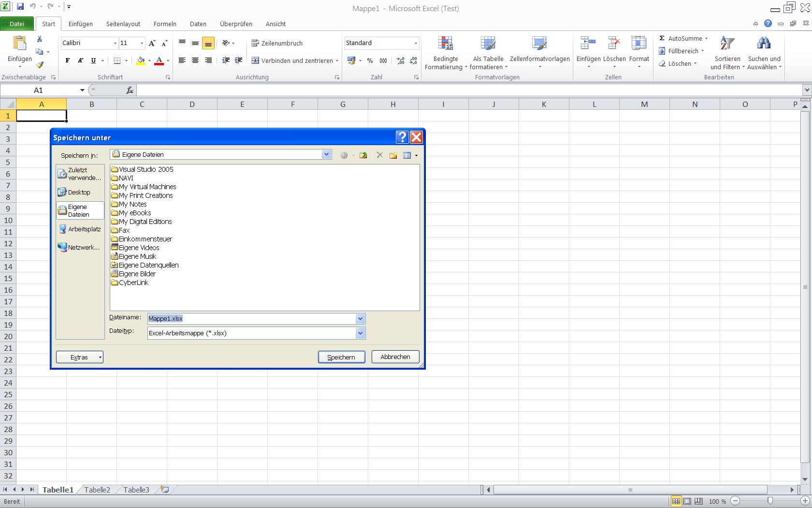Open the Calibri font name dropdown
Viewport: 812px width, 508px height.
(115, 43)
